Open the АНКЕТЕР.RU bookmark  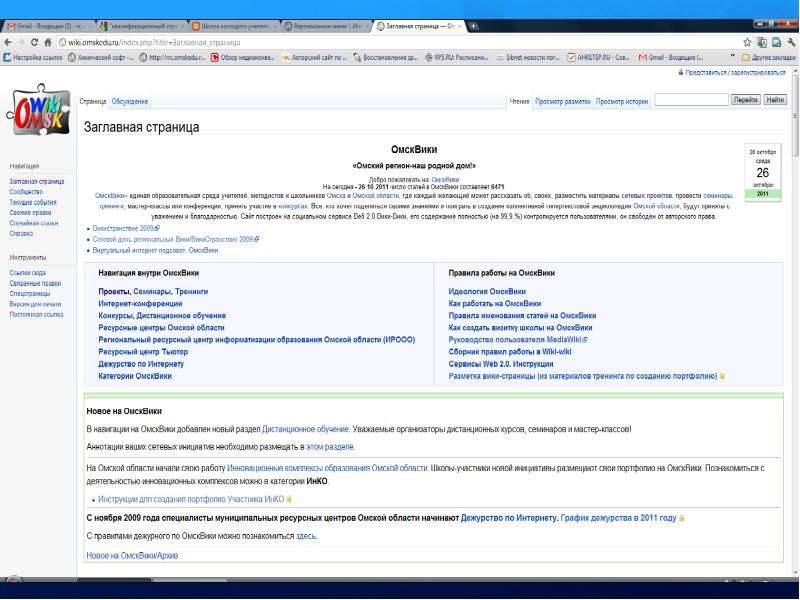tap(599, 58)
